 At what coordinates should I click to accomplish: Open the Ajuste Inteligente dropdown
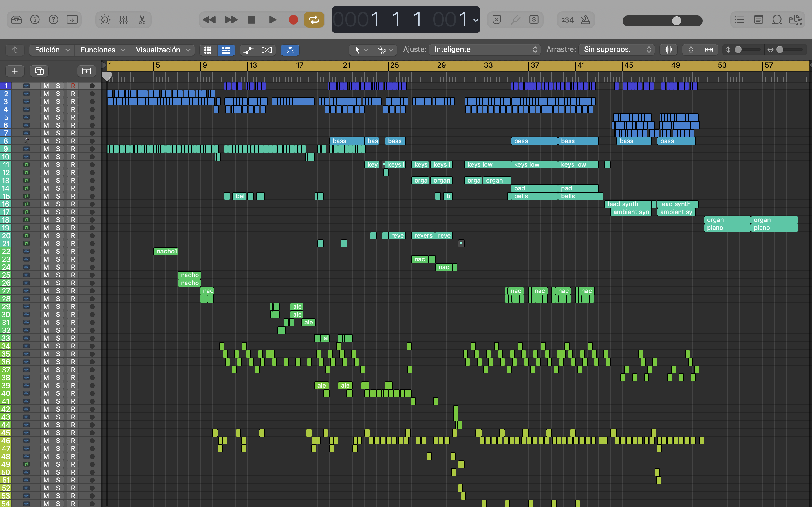[x=484, y=50]
